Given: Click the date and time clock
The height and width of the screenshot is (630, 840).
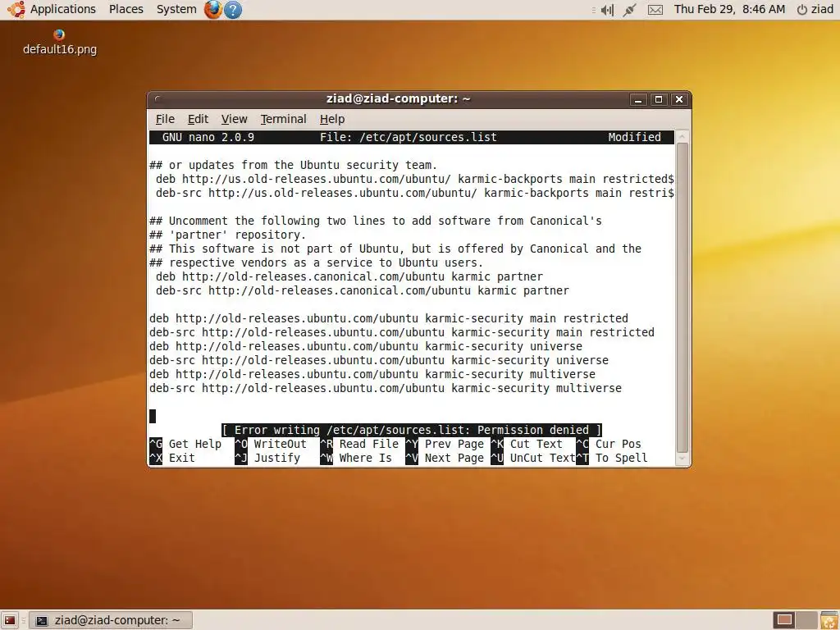Looking at the screenshot, I should pyautogui.click(x=729, y=9).
